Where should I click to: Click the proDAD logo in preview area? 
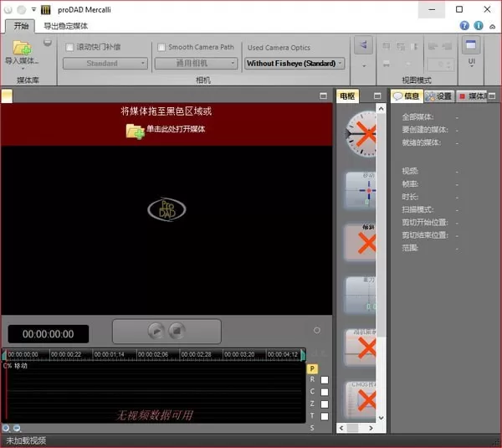pos(166,209)
